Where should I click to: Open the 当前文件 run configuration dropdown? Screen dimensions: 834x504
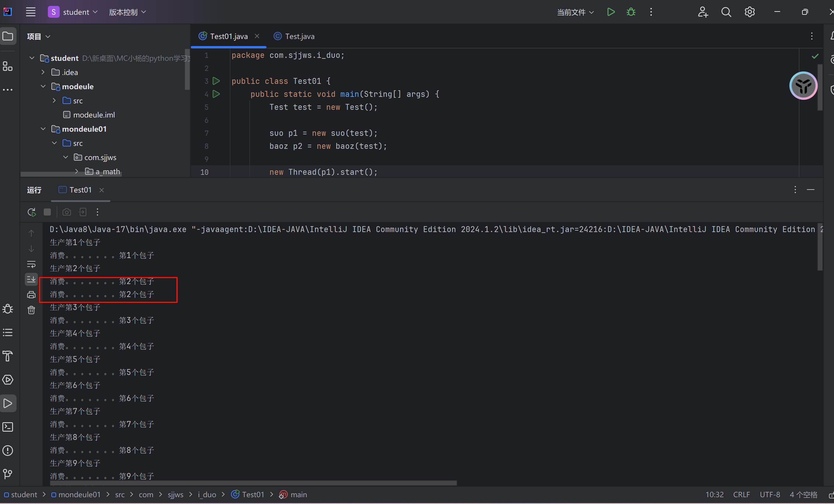575,12
